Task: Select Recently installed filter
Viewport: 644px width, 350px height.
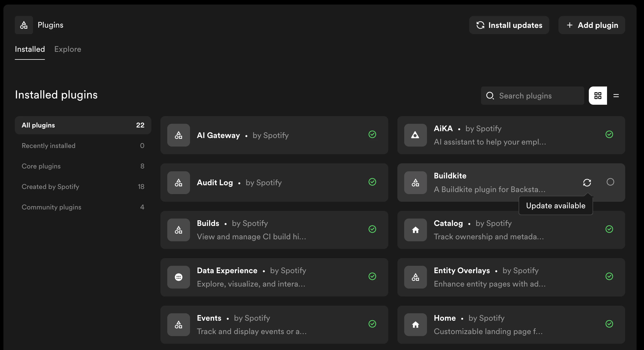Action: pos(83,146)
